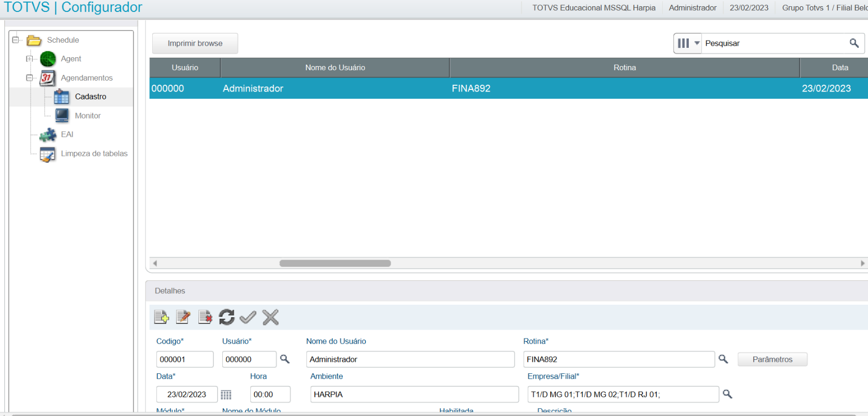Click the Agendamentos calendar icon
This screenshot has height=416, width=868.
point(48,78)
